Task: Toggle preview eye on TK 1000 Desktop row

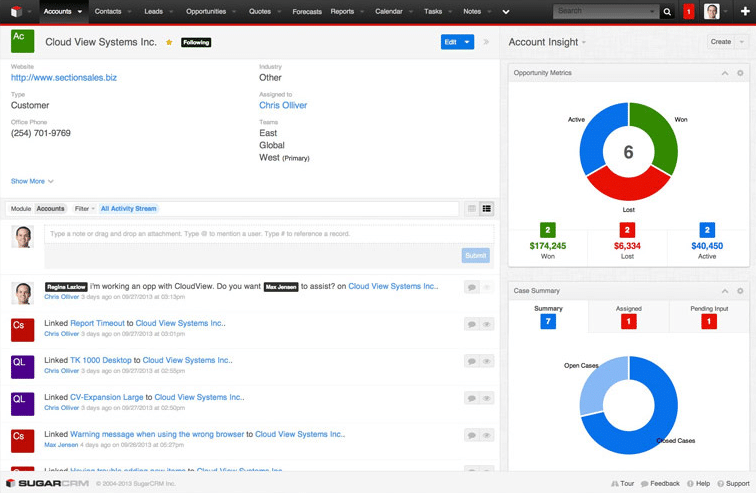Action: coord(487,361)
